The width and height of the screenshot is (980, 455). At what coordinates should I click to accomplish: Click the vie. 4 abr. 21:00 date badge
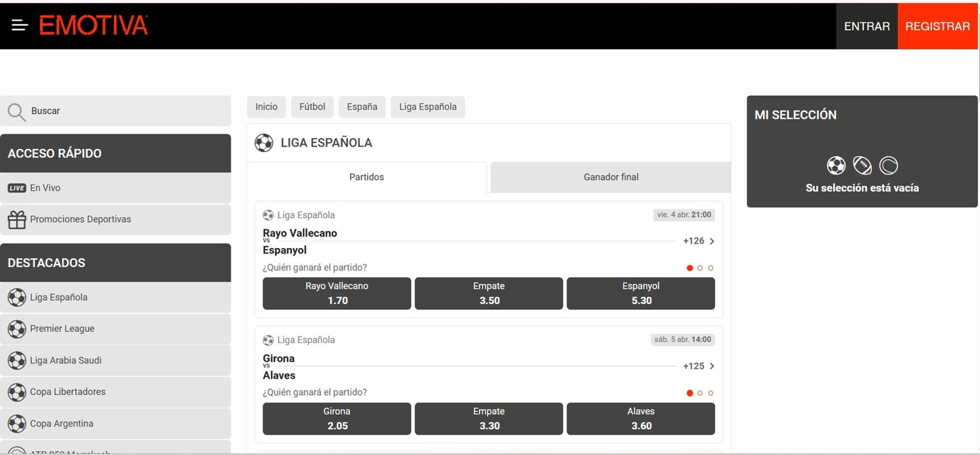[684, 215]
